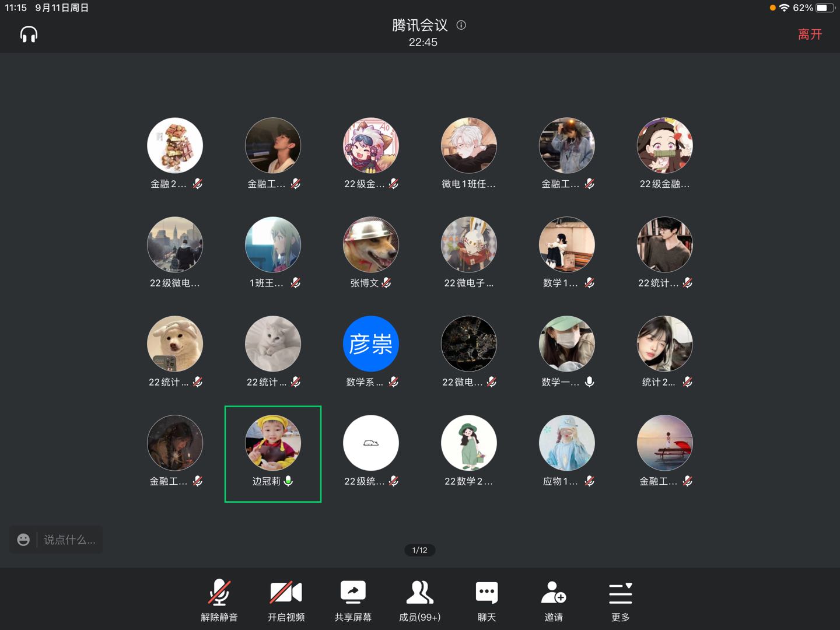
Task: Open the emoji picker smiley icon
Action: [23, 540]
